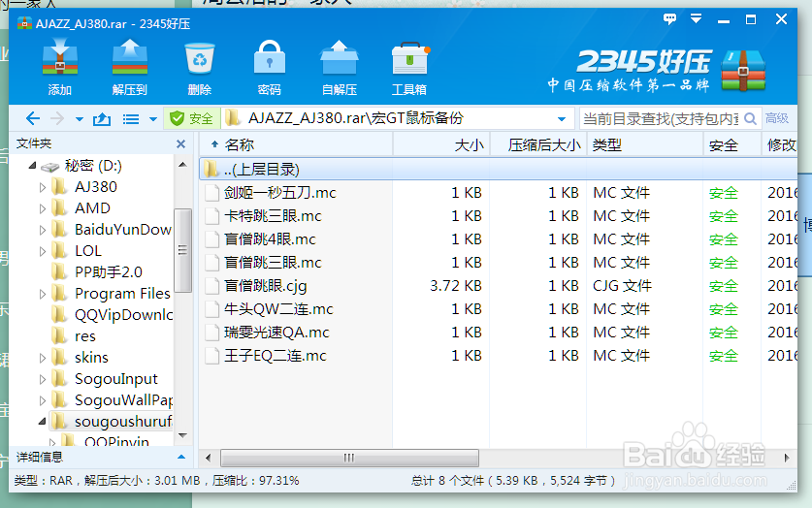Screen dimensions: 812x508
Task: Sort by 名称 column header
Action: tap(296, 144)
